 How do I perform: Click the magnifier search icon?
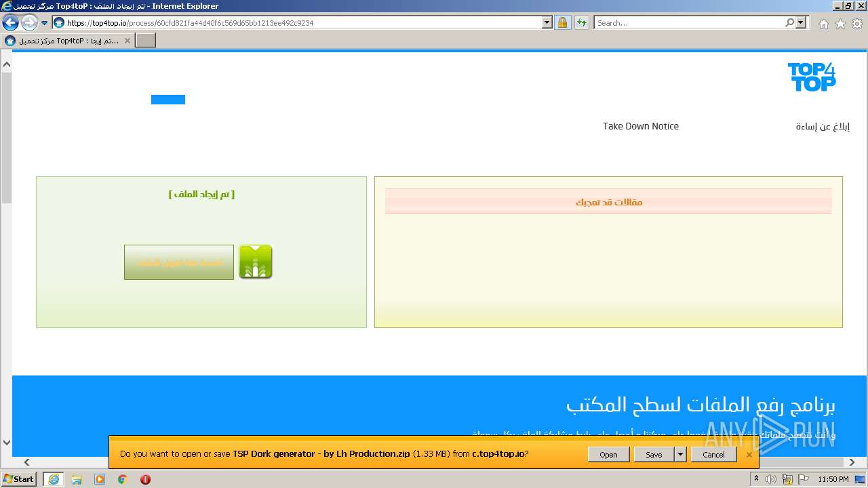point(789,22)
